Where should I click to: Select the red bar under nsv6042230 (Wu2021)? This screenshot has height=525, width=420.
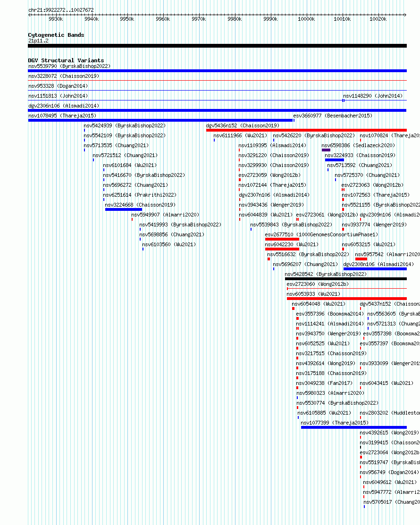pos(282,249)
